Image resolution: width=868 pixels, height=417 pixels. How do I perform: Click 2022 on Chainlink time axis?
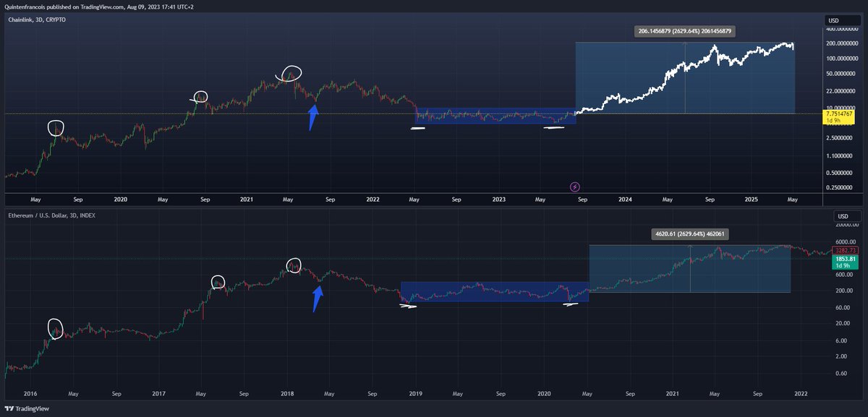(373, 199)
